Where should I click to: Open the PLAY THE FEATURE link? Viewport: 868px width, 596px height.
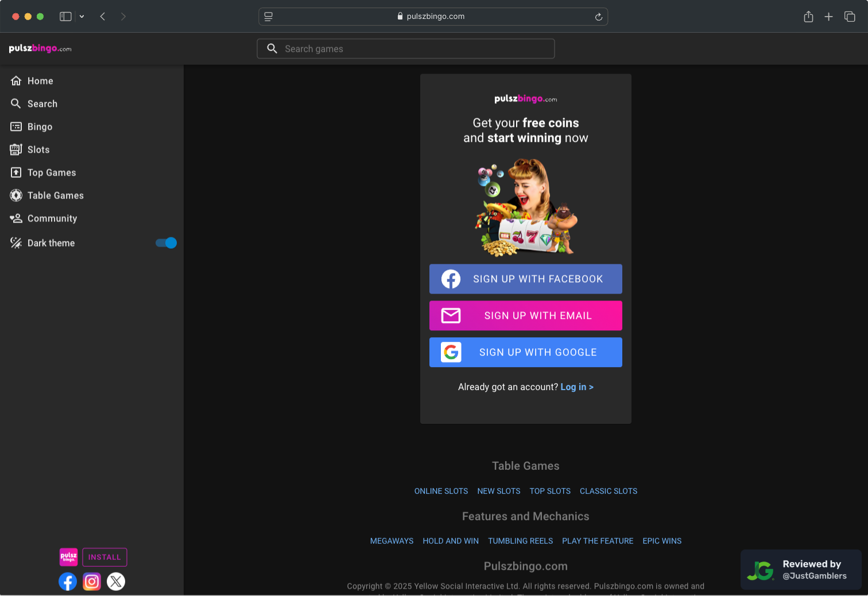click(598, 541)
